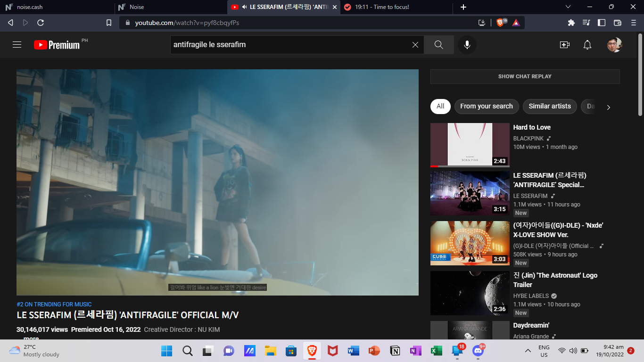The image size is (644, 362).
Task: Open the Brave Rewards triangle icon
Action: point(516,23)
